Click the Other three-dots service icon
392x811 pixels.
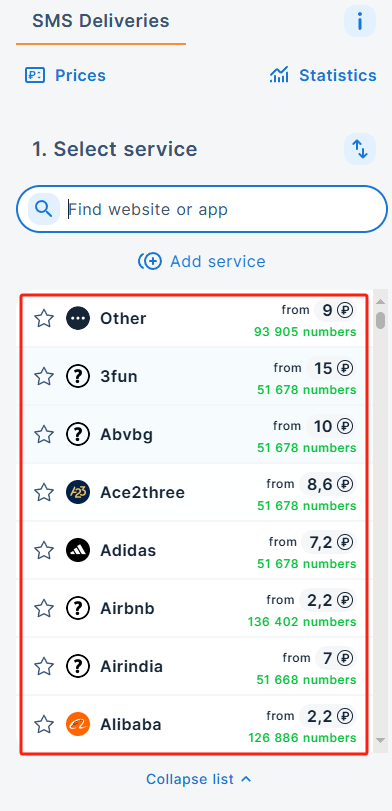[x=78, y=319]
